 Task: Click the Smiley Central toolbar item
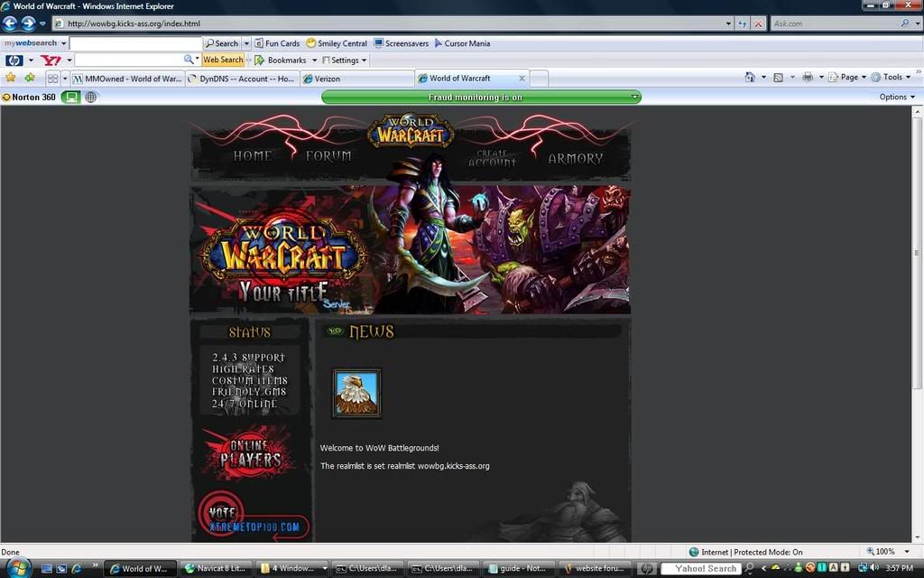click(x=337, y=43)
